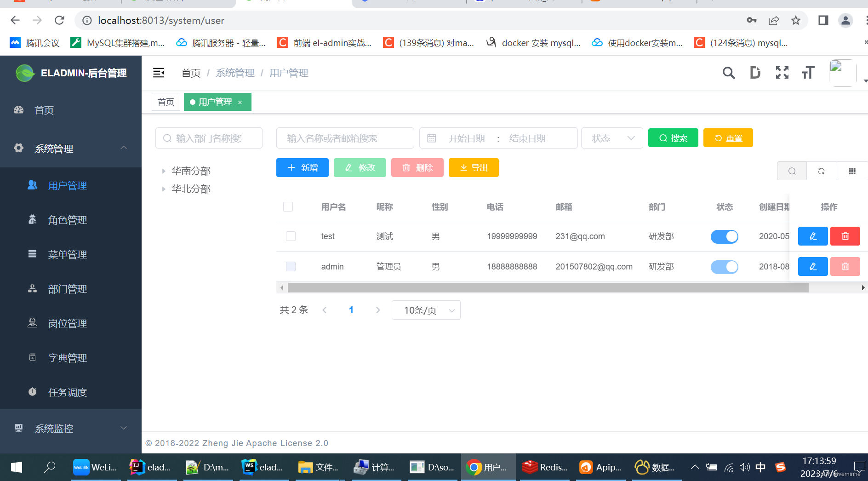This screenshot has width=868, height=481.
Task: Open the font size adjuster icon
Action: click(x=808, y=73)
